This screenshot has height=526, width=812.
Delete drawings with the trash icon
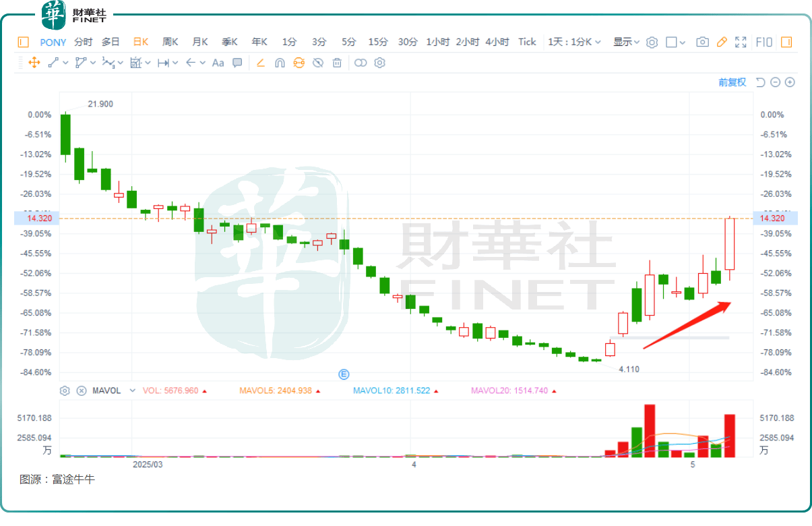337,63
